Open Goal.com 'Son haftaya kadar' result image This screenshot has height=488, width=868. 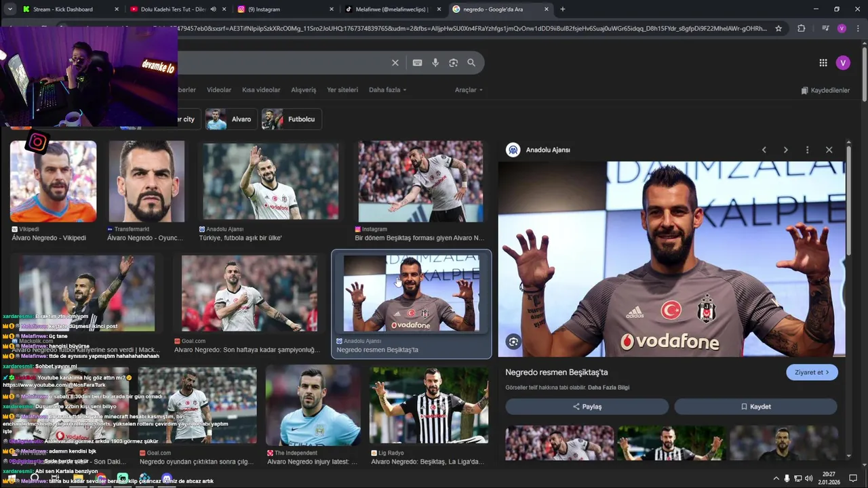[x=249, y=293]
